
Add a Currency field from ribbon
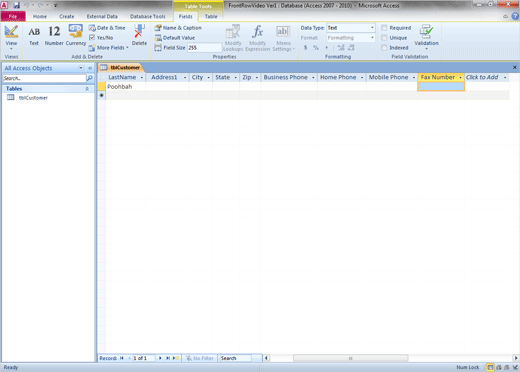tap(76, 36)
